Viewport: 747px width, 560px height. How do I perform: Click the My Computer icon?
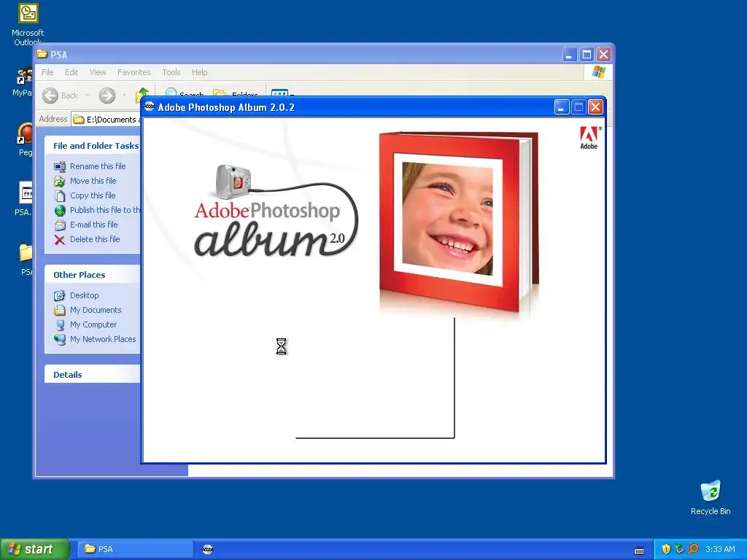tap(60, 325)
